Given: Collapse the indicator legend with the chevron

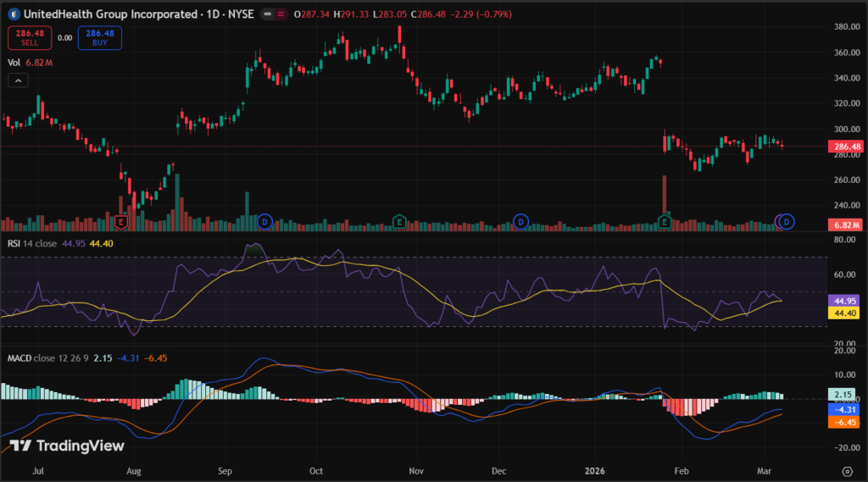Looking at the screenshot, I should [19, 80].
